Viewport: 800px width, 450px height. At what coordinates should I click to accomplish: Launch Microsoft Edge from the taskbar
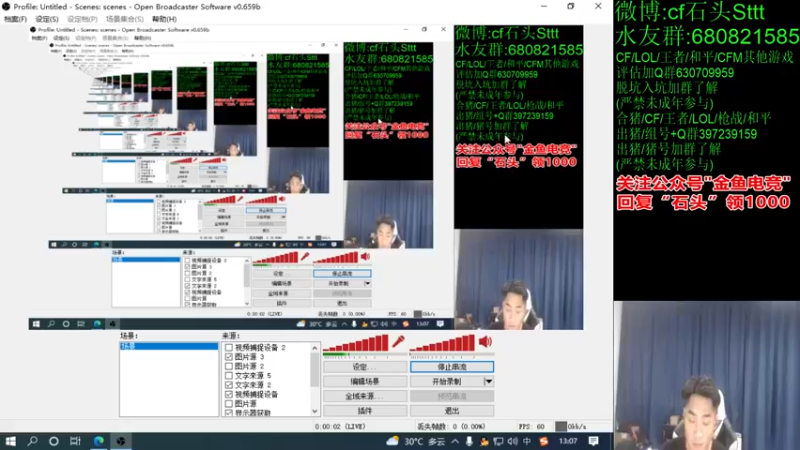98,441
